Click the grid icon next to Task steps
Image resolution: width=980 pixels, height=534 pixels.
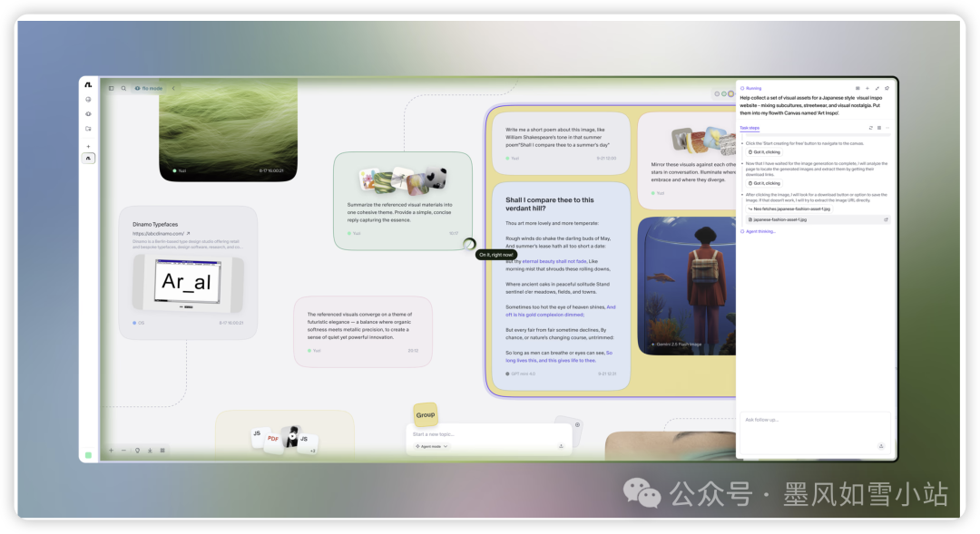[x=878, y=128]
